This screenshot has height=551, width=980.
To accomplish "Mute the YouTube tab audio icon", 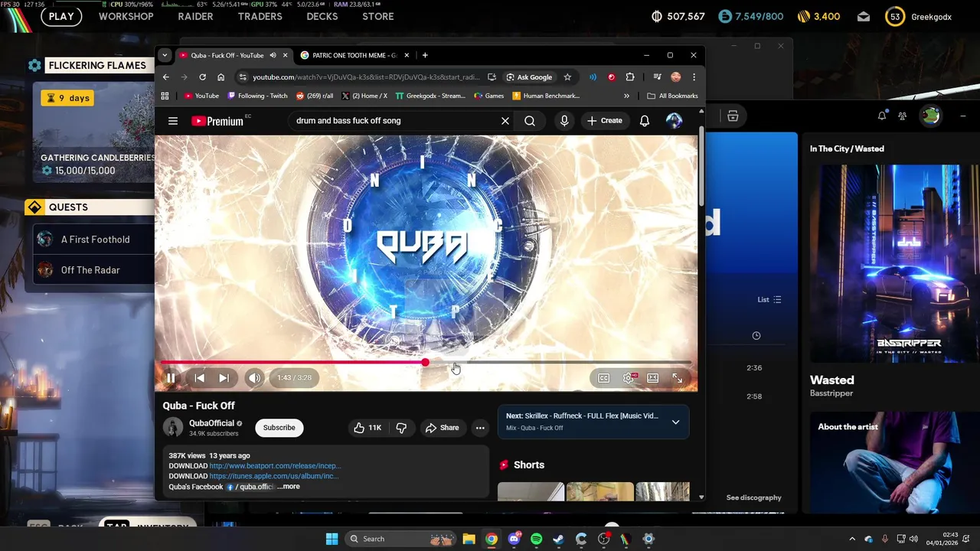I will point(273,55).
